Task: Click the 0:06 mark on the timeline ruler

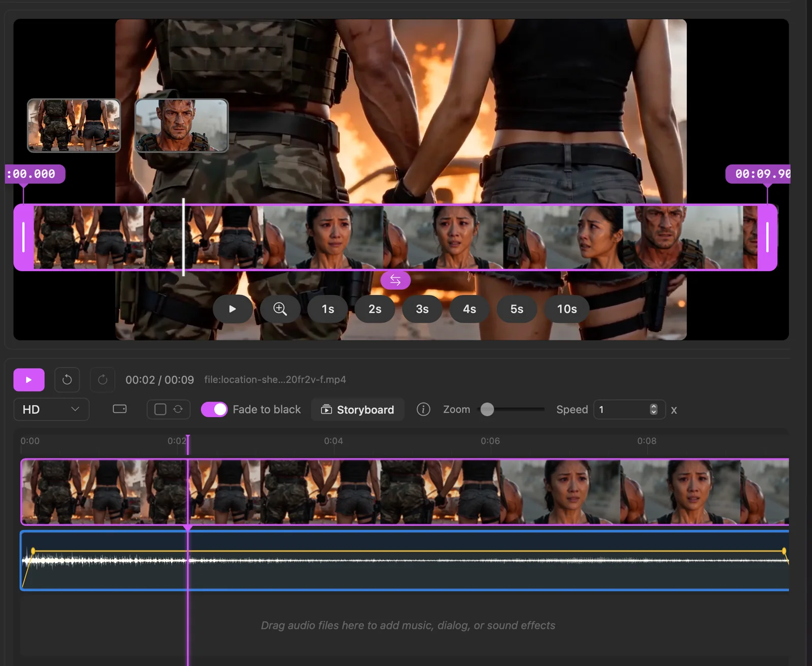Action: [490, 441]
